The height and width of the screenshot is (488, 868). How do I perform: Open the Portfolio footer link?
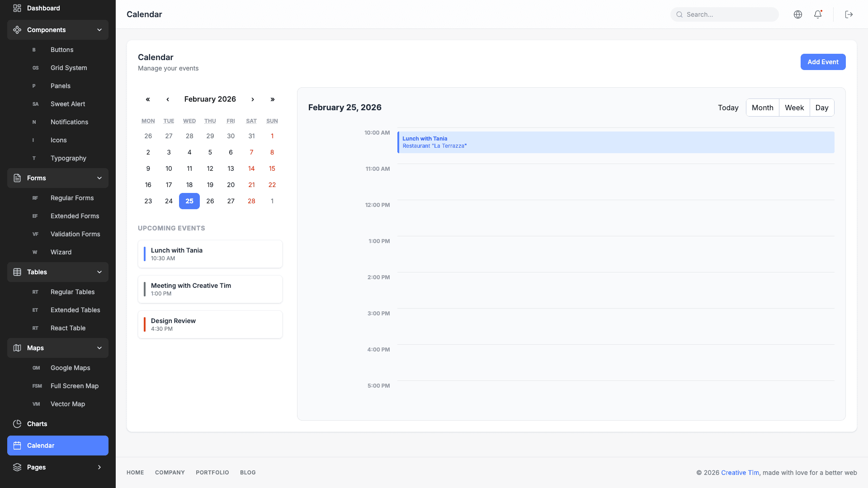(x=212, y=472)
